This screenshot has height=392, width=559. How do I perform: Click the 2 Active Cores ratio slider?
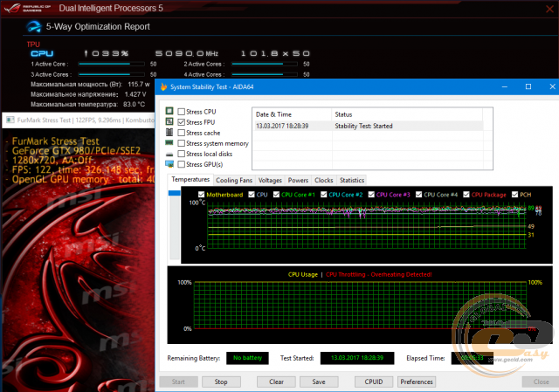[x=265, y=64]
